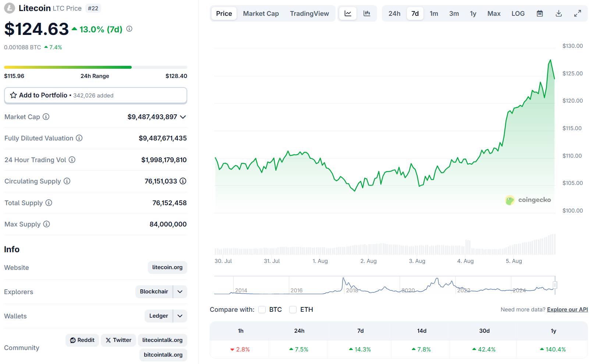Select 7d time range

[415, 14]
